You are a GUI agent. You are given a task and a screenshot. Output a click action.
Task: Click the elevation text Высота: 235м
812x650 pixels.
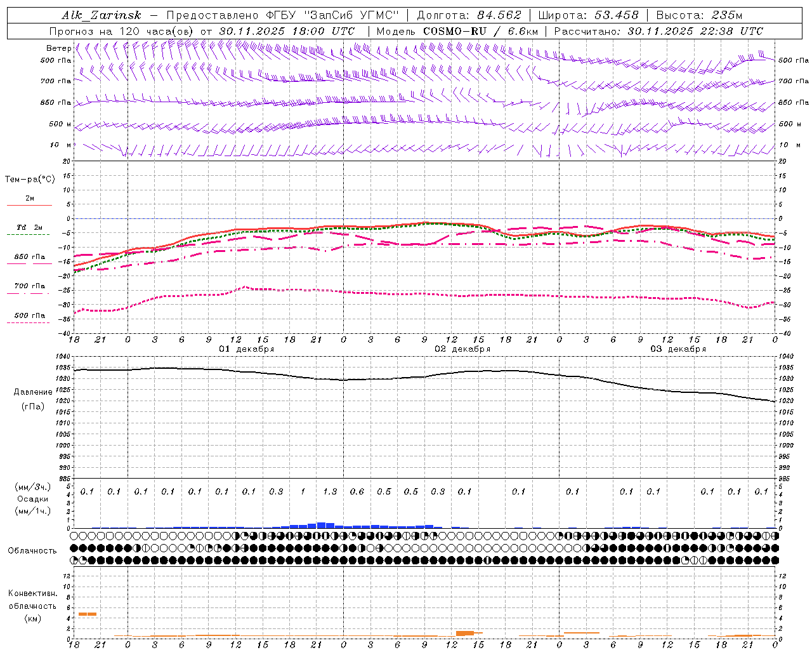point(699,15)
